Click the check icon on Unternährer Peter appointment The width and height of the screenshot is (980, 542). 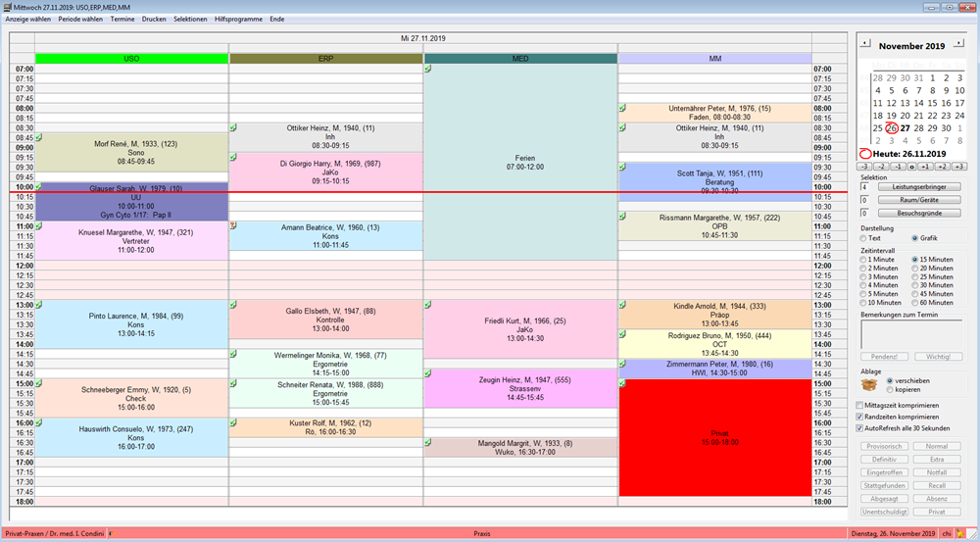tap(622, 108)
